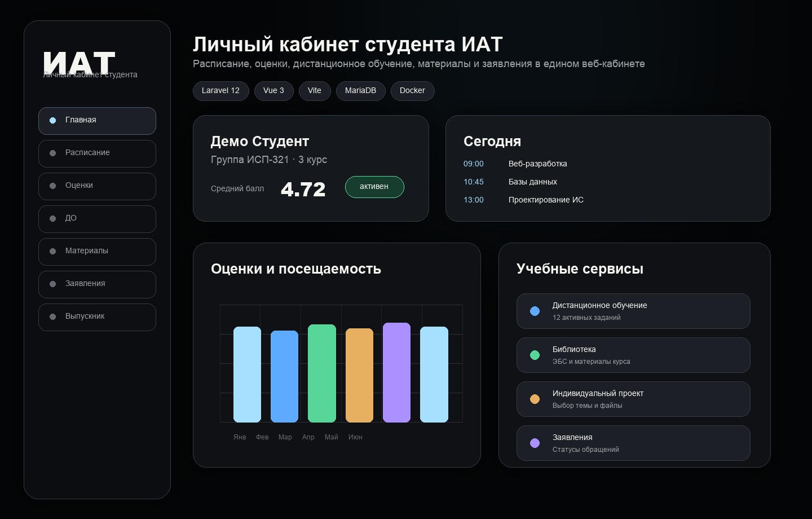
Task: Select the purple chart bar
Action: (x=396, y=372)
